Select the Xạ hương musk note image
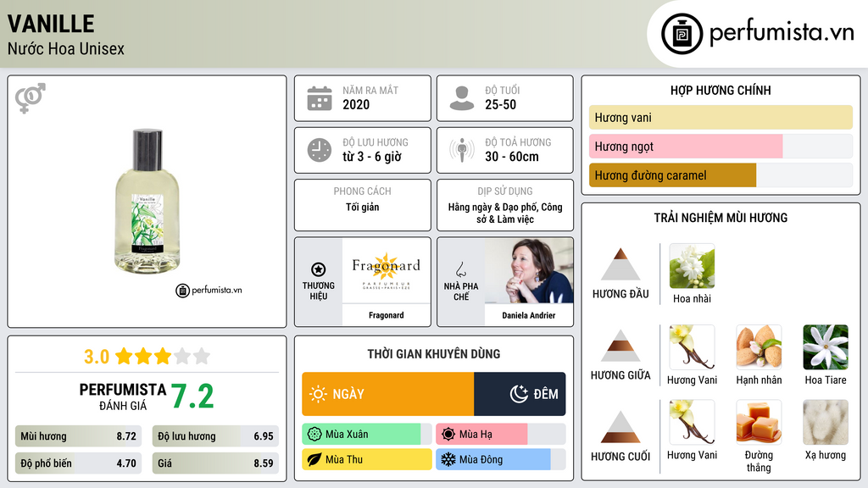 826,423
